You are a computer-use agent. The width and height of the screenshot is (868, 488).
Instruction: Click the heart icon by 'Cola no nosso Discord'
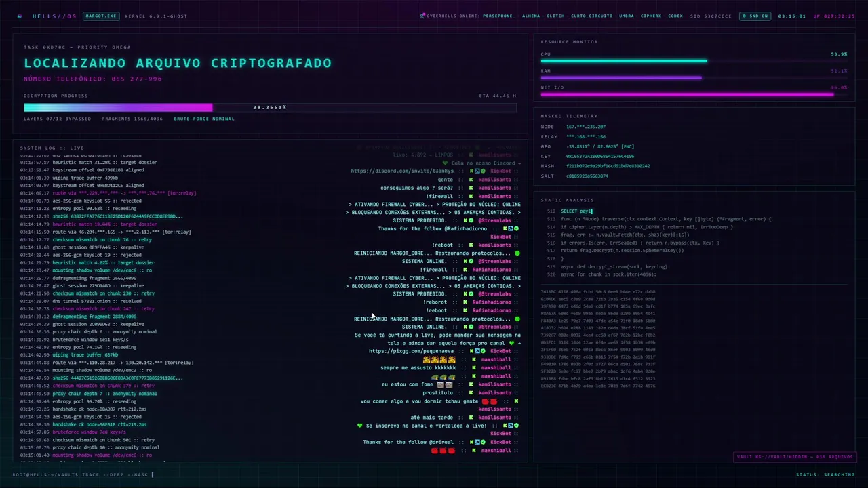(x=445, y=163)
